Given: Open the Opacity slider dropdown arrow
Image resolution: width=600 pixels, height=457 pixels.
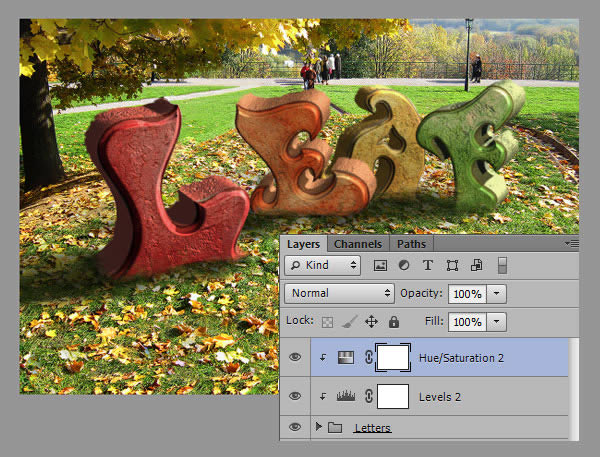Looking at the screenshot, I should click(x=498, y=294).
